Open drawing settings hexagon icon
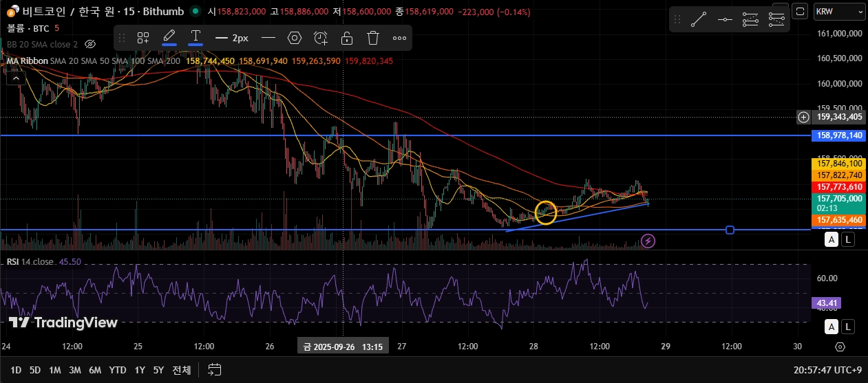 295,38
